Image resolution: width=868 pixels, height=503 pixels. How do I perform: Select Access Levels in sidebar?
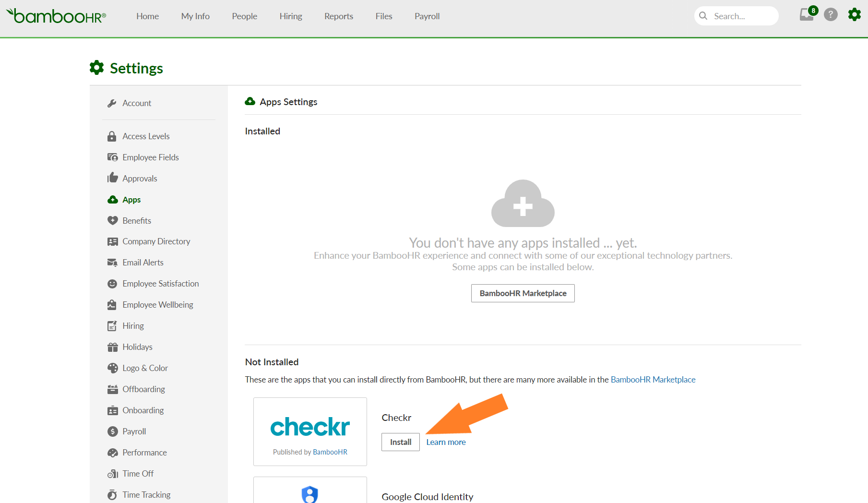pyautogui.click(x=146, y=136)
